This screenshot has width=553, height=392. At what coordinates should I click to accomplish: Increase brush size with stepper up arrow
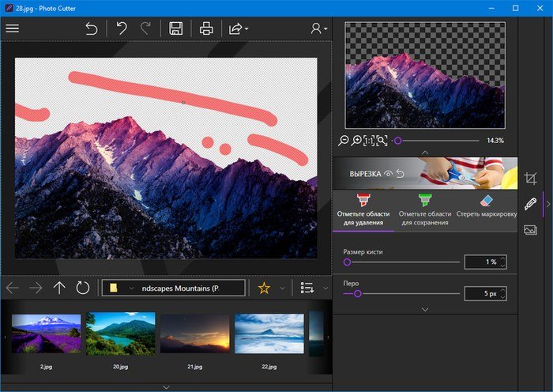point(503,258)
